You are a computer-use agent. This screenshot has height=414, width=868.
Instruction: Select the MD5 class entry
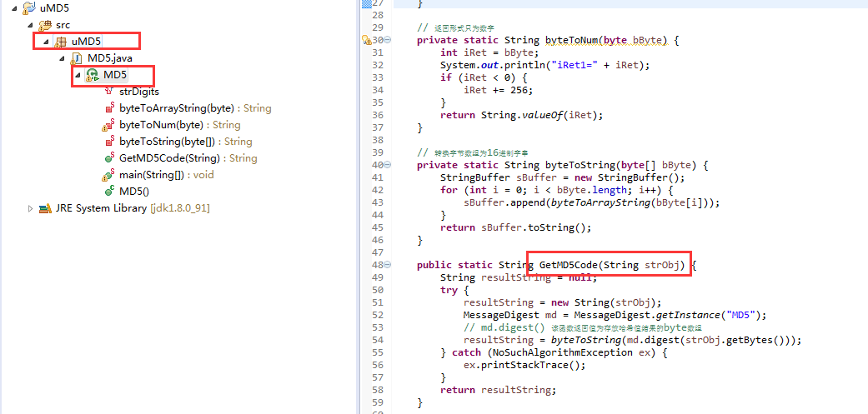click(x=115, y=75)
